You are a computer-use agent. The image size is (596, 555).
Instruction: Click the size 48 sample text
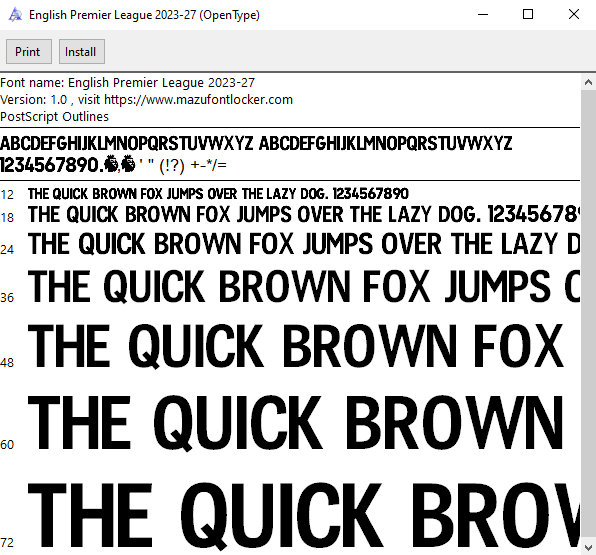(296, 346)
